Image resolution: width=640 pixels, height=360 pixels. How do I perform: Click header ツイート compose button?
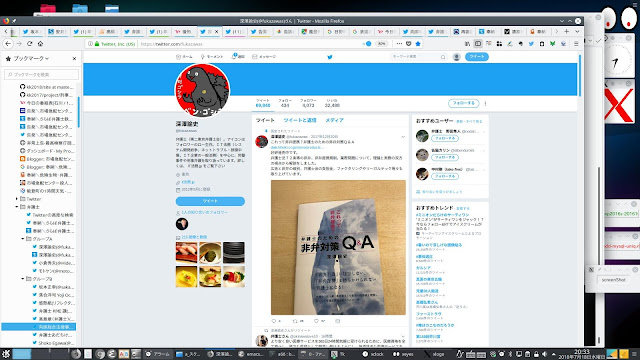pyautogui.click(x=477, y=57)
